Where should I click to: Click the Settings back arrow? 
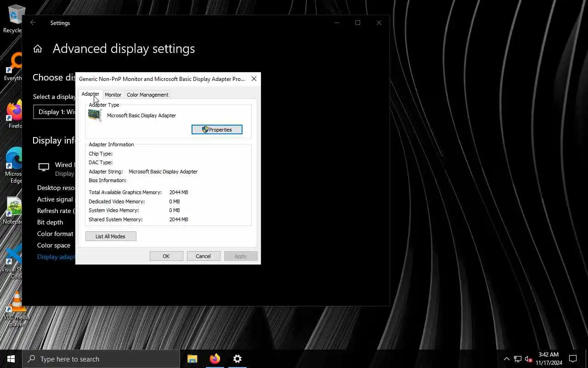33,23
